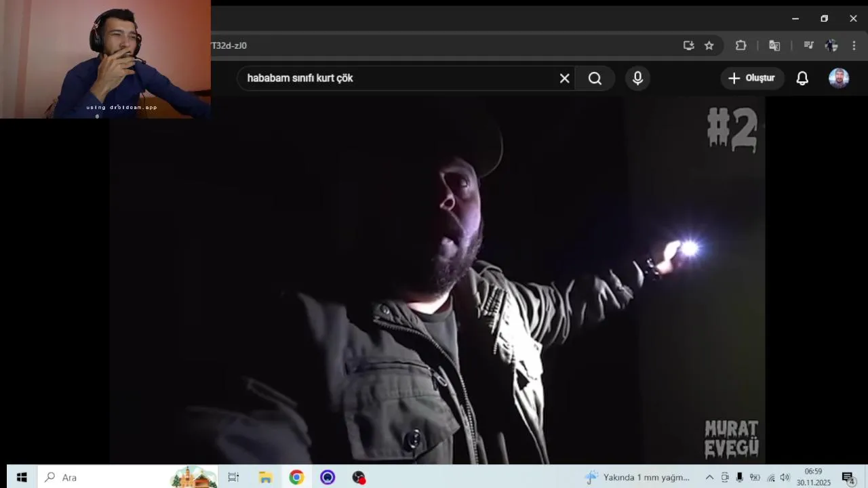Image resolution: width=868 pixels, height=488 pixels.
Task: Click the YouTube search magnifier button
Action: [x=595, y=78]
